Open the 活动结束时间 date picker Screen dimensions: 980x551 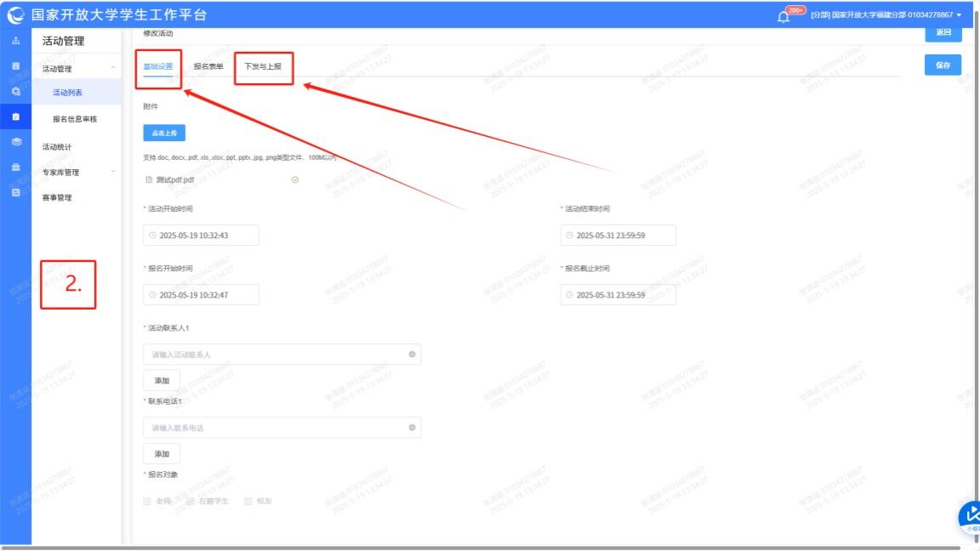click(618, 236)
